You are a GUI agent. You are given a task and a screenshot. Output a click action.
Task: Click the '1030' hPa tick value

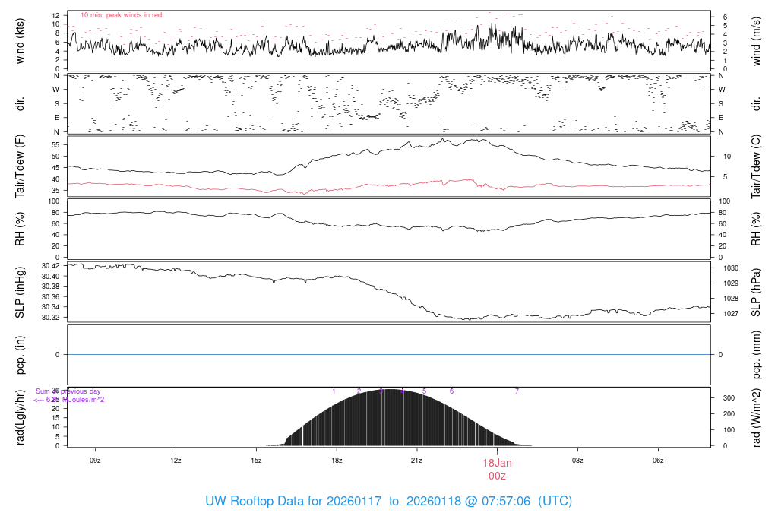point(731,268)
